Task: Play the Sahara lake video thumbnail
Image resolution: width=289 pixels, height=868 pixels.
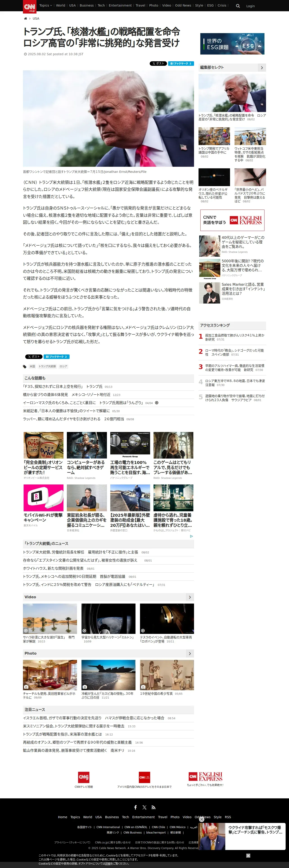Action: point(50,619)
